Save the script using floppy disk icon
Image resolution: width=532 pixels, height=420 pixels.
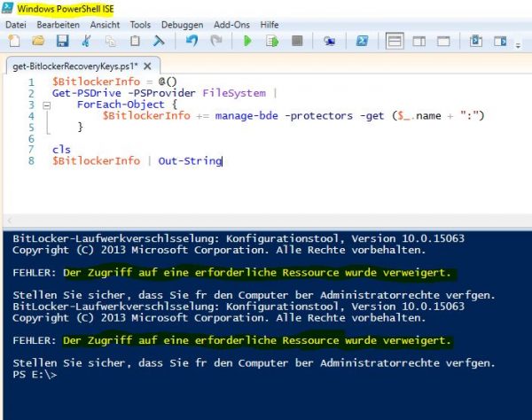click(62, 41)
